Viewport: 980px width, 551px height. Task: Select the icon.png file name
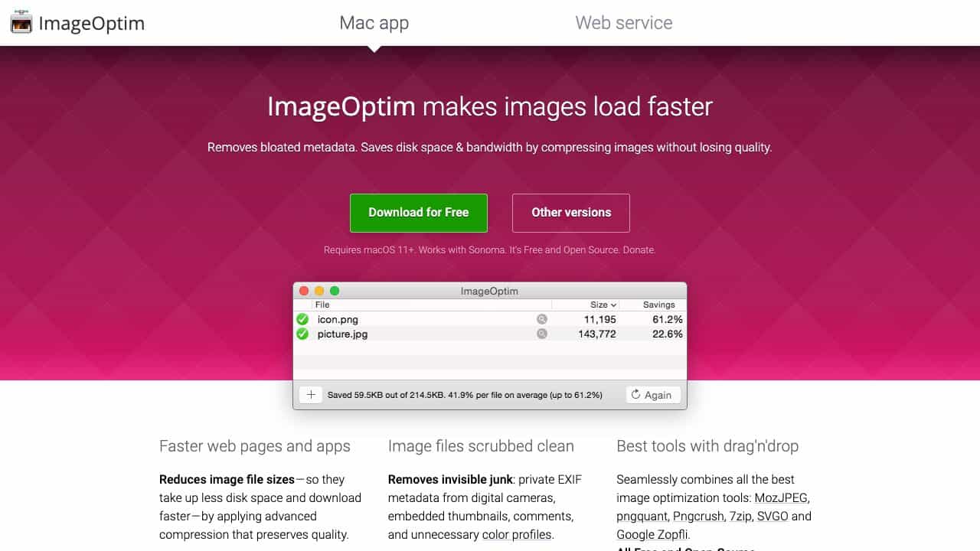click(338, 319)
